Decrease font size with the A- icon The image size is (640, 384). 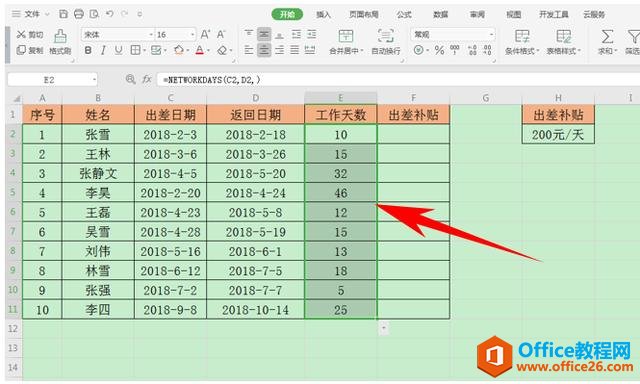[221, 34]
